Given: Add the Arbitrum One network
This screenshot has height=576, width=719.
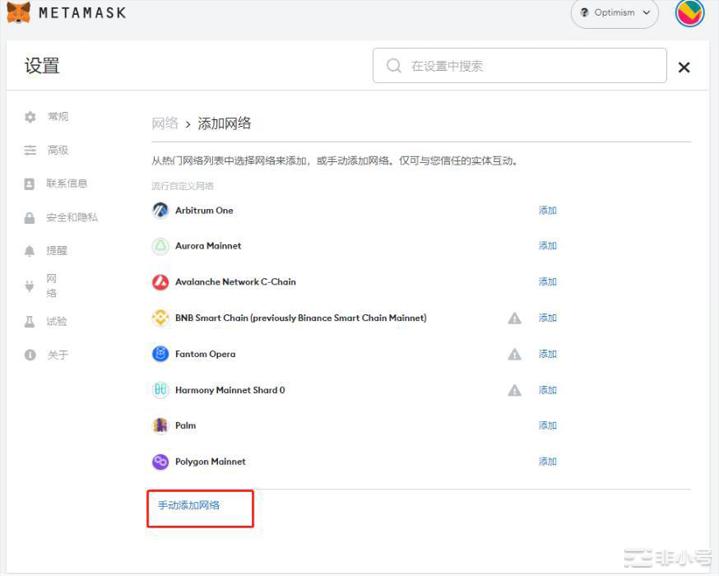Looking at the screenshot, I should point(547,211).
